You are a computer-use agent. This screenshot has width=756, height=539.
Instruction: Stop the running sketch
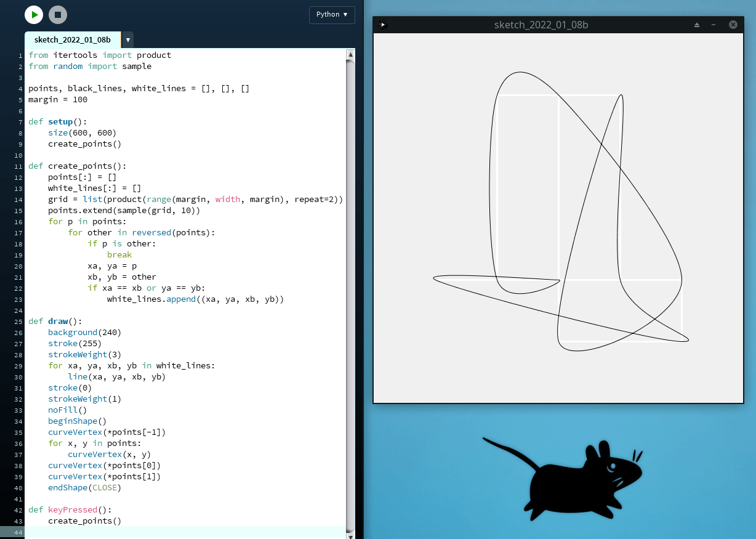click(x=58, y=15)
